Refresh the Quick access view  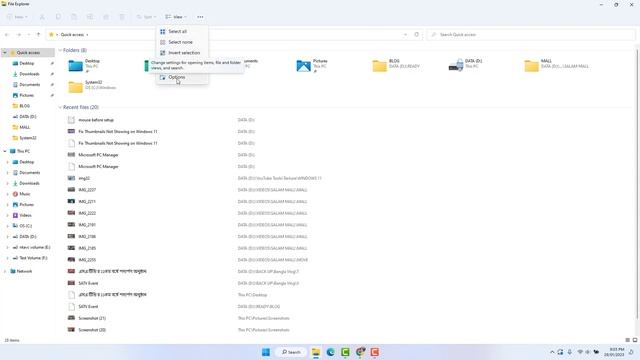click(416, 35)
